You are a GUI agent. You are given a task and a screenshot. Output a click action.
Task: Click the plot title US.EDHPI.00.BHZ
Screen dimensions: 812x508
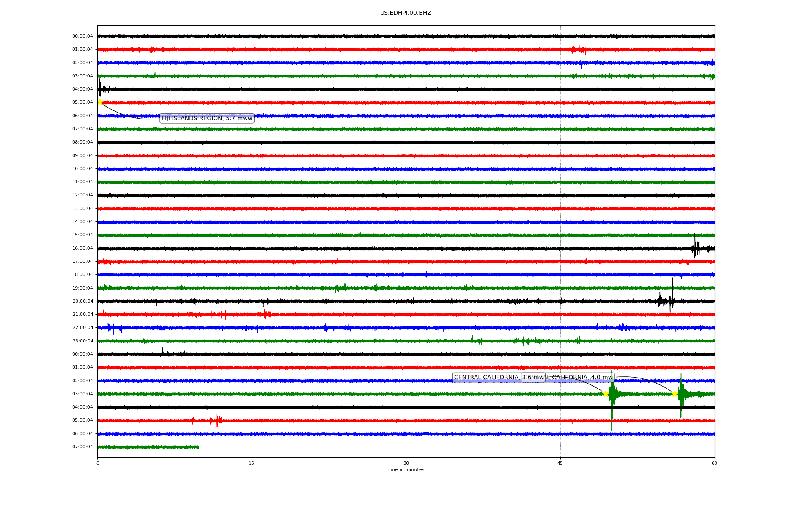tap(405, 13)
